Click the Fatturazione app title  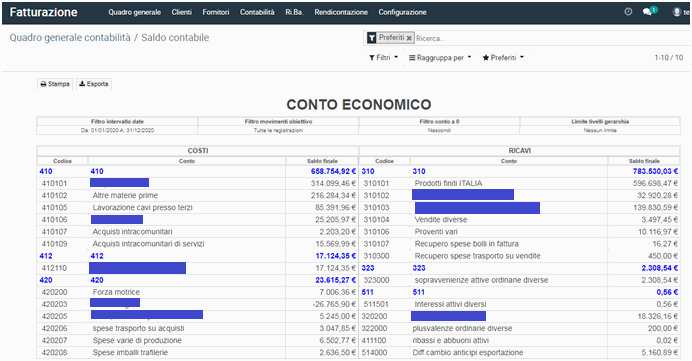tap(43, 12)
